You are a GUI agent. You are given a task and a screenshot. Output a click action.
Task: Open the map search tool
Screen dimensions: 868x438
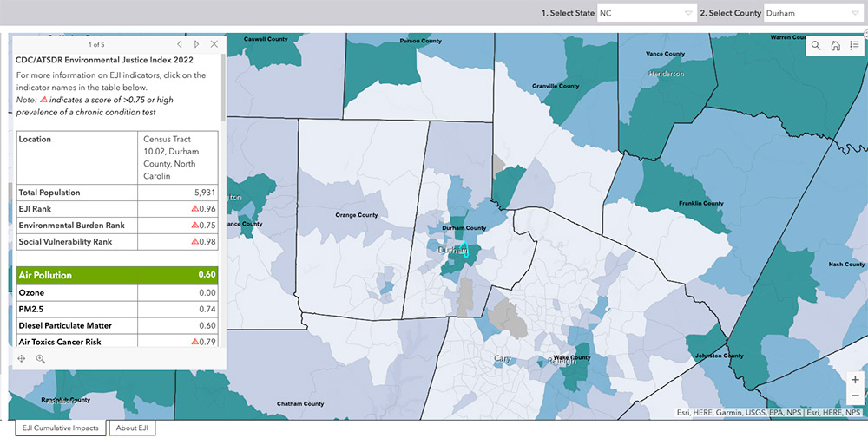pyautogui.click(x=816, y=46)
